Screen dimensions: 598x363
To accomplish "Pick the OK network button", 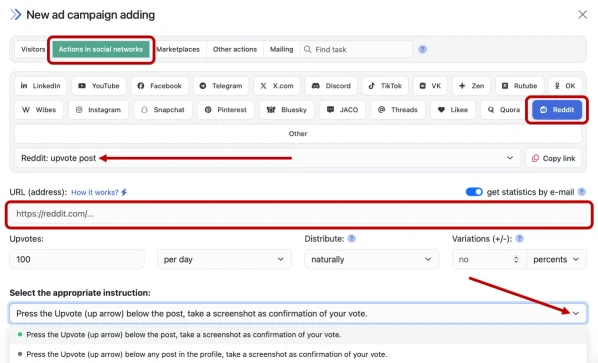I will [x=565, y=86].
